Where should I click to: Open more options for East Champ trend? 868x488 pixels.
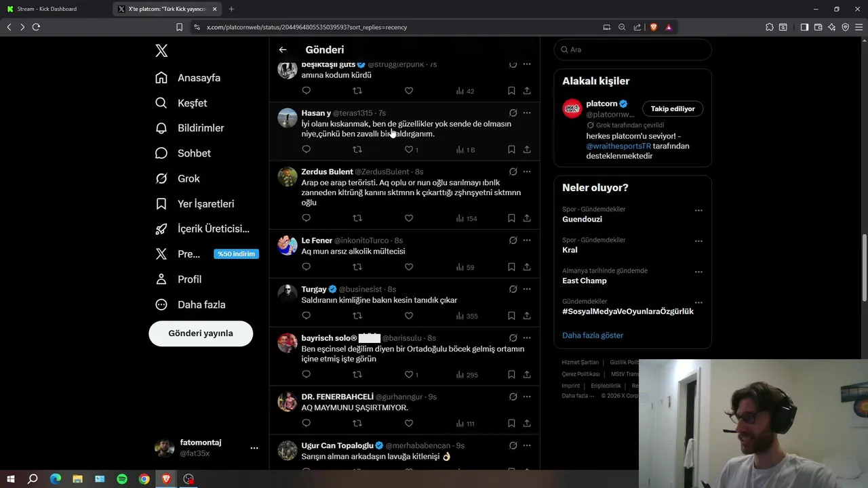point(698,272)
